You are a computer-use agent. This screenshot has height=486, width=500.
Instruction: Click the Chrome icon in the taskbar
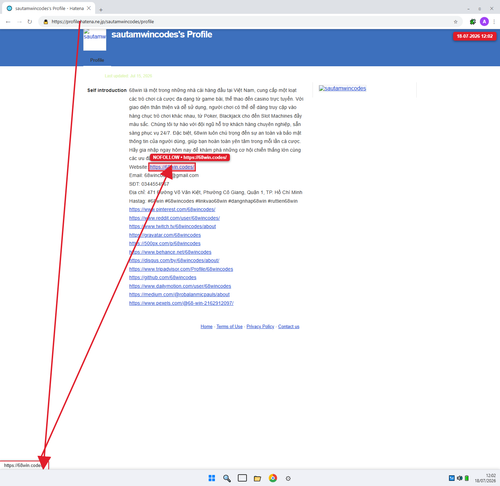click(273, 478)
